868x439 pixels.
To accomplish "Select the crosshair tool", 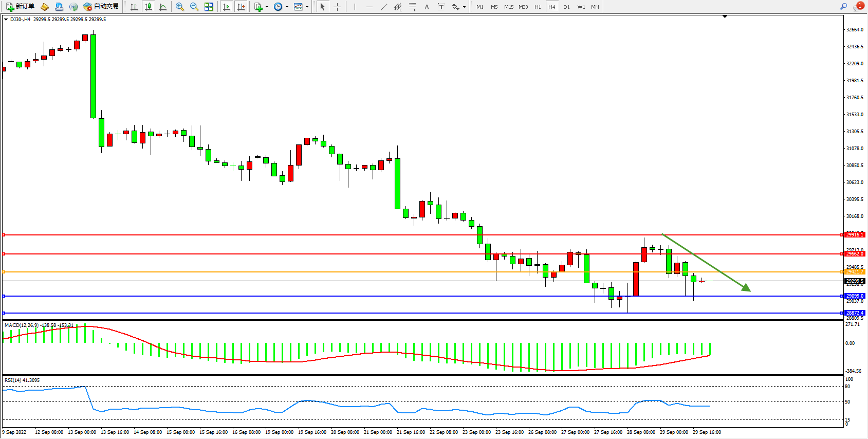I will (x=337, y=7).
